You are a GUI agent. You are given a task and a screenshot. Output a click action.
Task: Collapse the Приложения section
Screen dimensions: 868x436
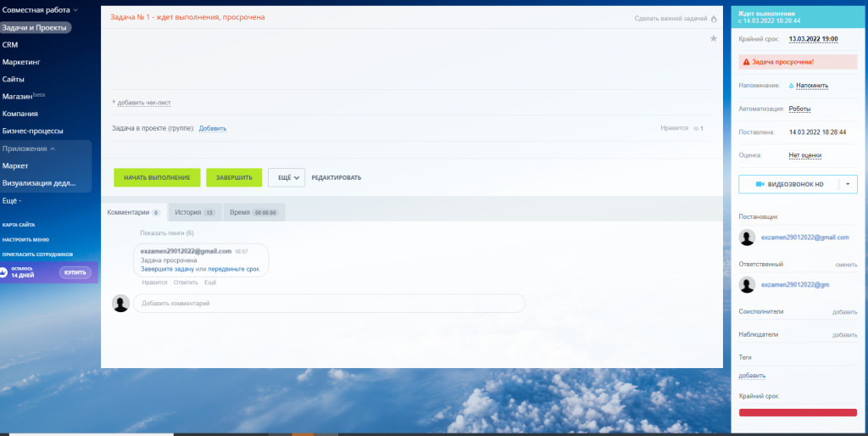pos(29,148)
